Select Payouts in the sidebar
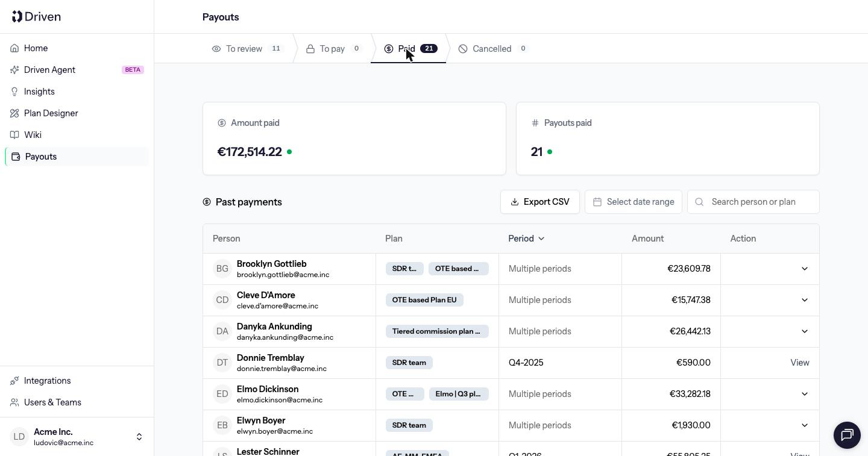868x456 pixels. (x=77, y=157)
